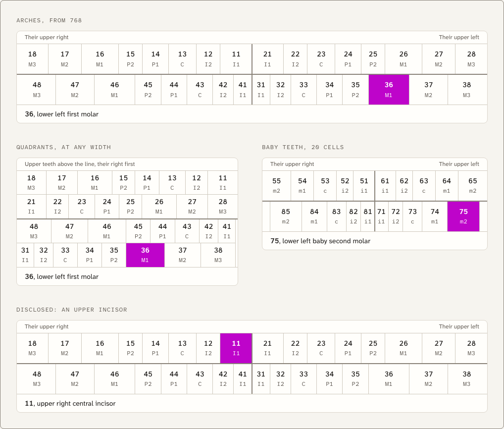
Task: Pick baby tooth 63 canine
Action: tap(424, 186)
